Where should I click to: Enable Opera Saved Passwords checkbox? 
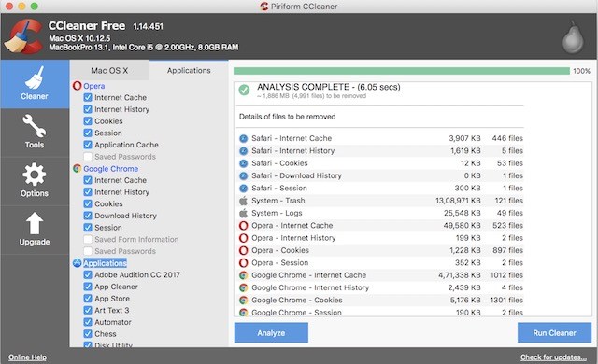[x=88, y=157]
